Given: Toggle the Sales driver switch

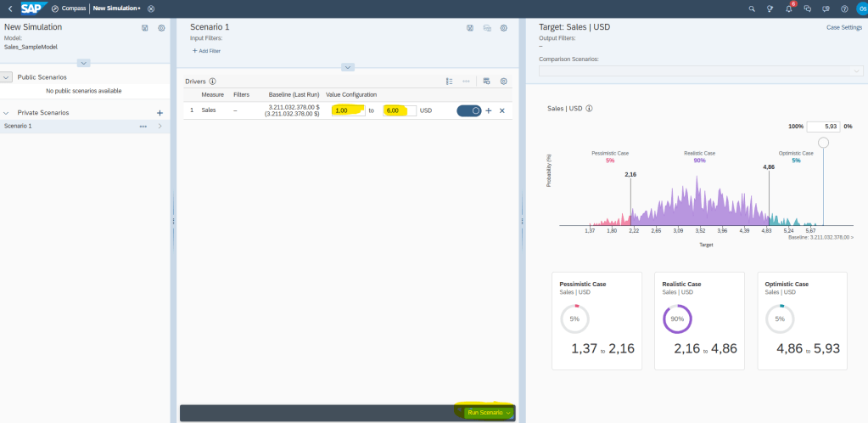Looking at the screenshot, I should (468, 110).
